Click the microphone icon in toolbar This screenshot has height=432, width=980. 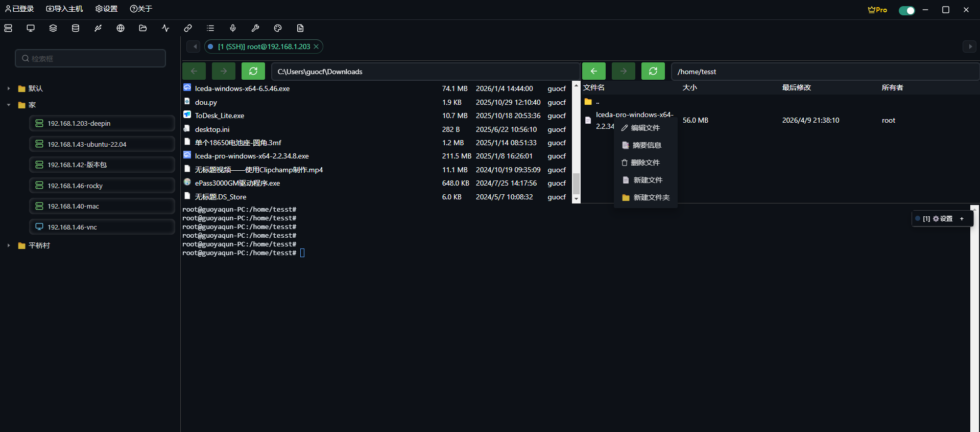coord(233,28)
